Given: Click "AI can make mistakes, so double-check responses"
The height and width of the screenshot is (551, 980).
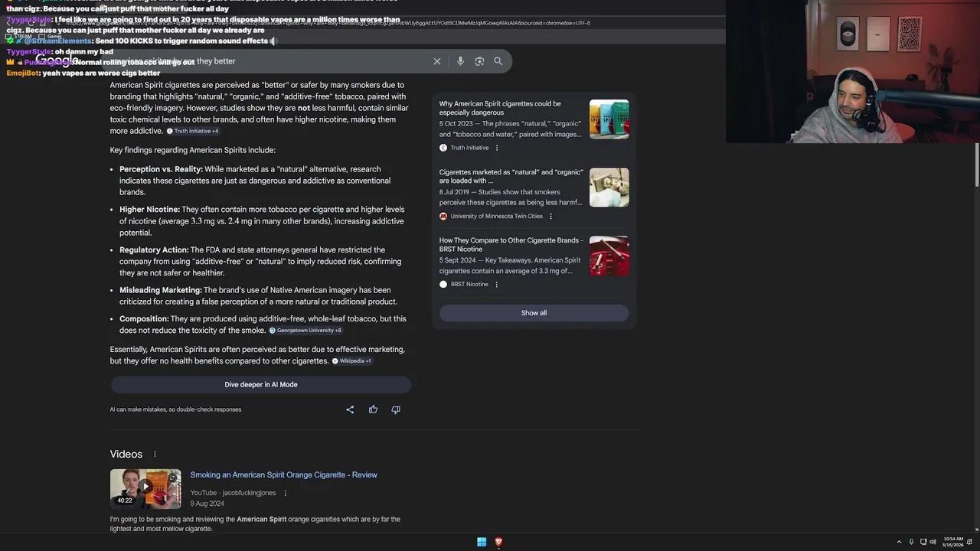Looking at the screenshot, I should [x=175, y=409].
